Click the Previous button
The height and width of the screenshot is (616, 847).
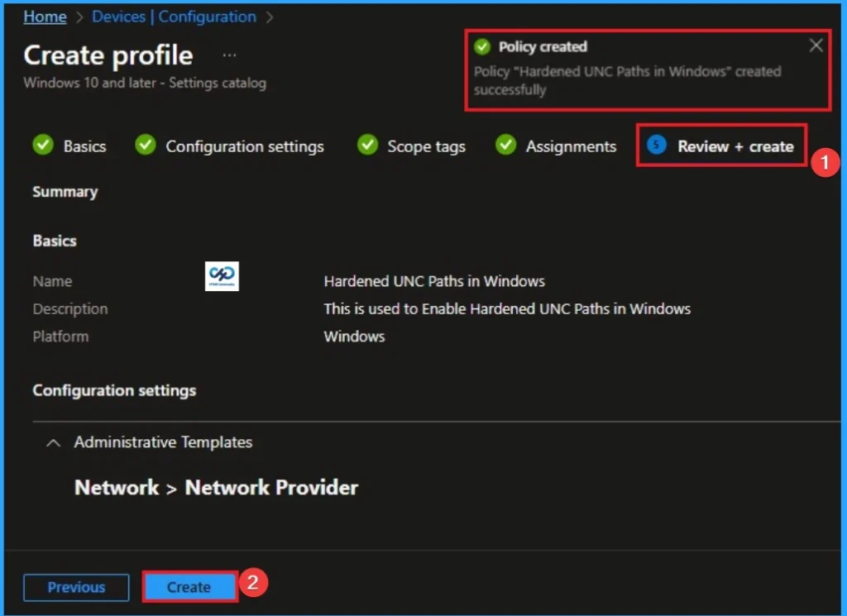[x=75, y=587]
